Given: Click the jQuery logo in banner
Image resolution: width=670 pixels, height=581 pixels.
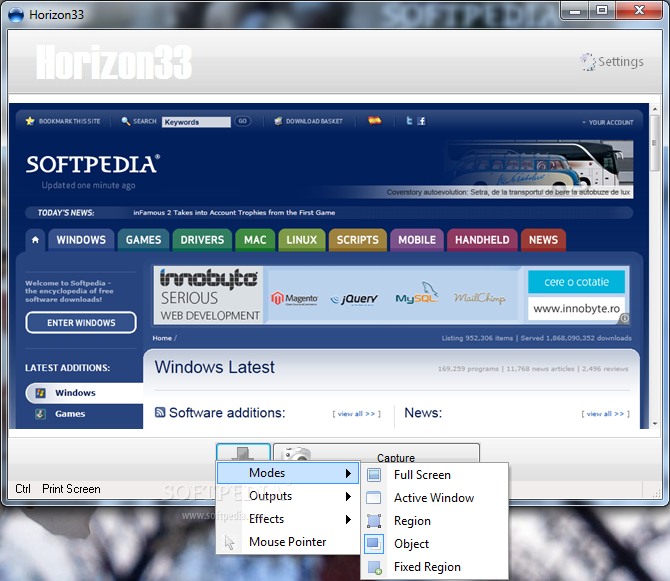Looking at the screenshot, I should pos(354,299).
